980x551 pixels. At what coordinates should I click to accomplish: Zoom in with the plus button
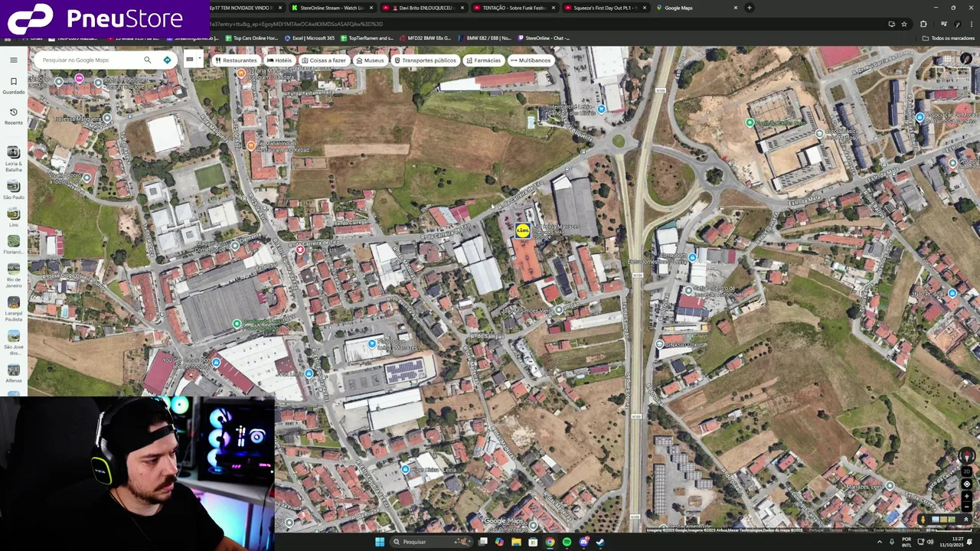click(966, 496)
